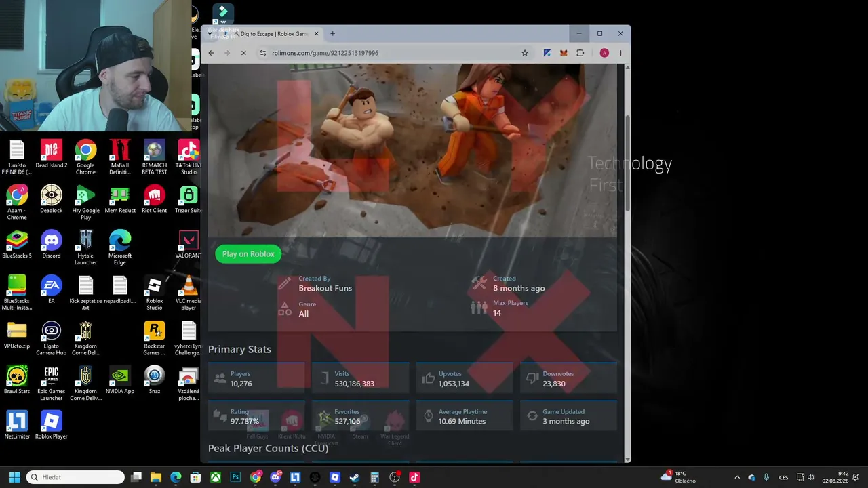This screenshot has width=868, height=488.
Task: Open the Chrome extensions puzzle menu
Action: tap(580, 53)
